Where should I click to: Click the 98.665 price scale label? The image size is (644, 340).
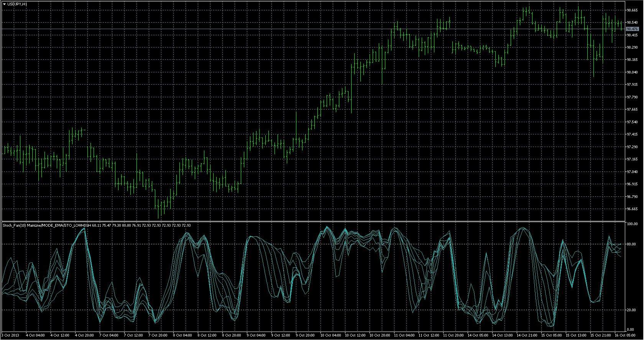[x=632, y=11]
